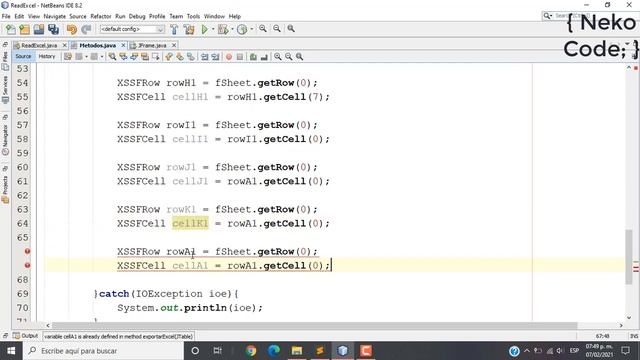
Task: Toggle Rectangular Selection icon
Action: click(x=156, y=57)
